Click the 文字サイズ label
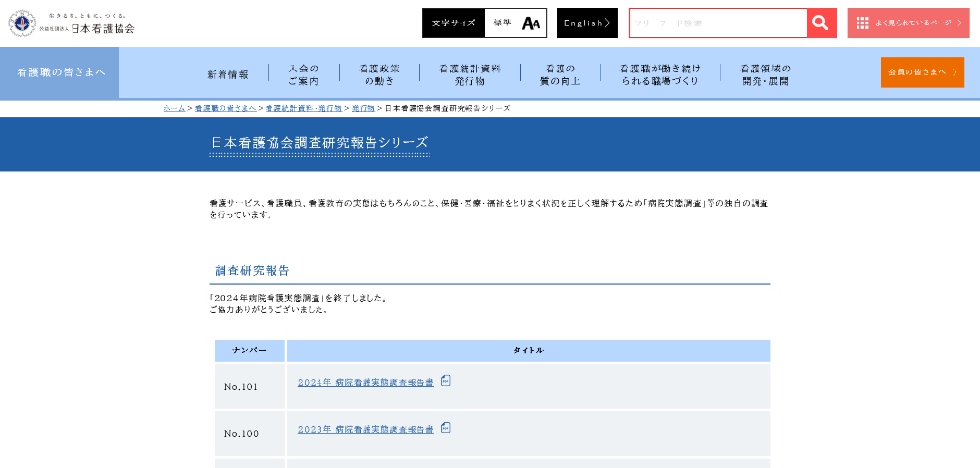980x468 pixels. [454, 23]
